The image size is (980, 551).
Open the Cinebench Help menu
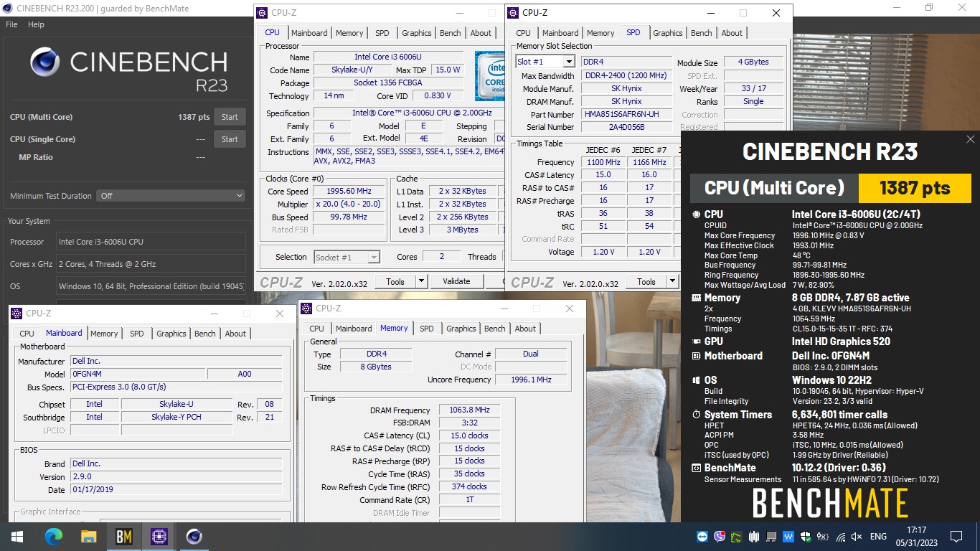tap(36, 24)
